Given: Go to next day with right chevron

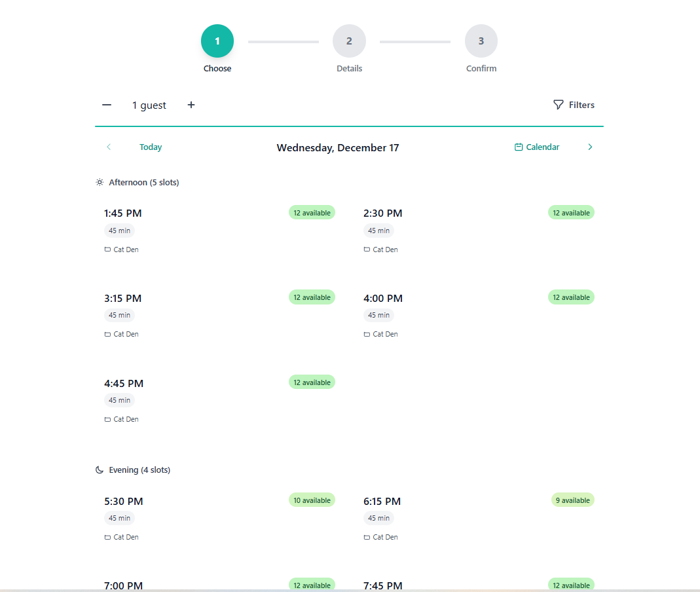Looking at the screenshot, I should click(590, 147).
